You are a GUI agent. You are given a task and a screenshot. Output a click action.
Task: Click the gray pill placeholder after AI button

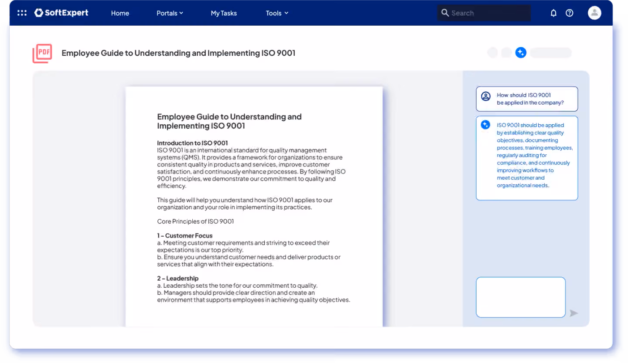click(x=551, y=53)
